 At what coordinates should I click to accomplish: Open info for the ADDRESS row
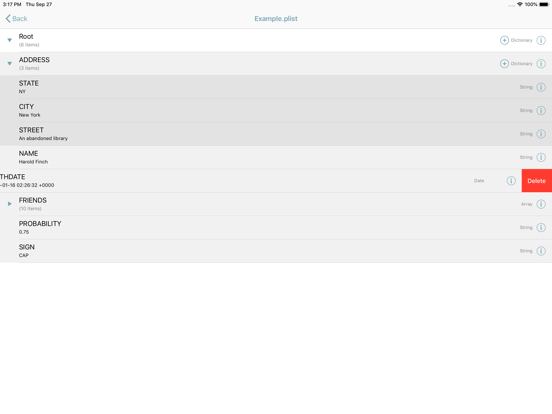(541, 64)
